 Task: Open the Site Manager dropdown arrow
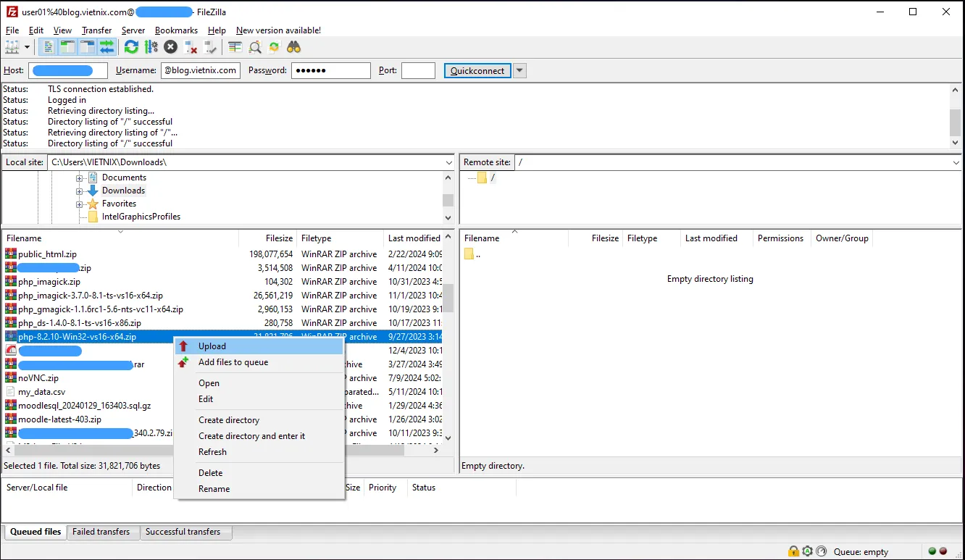(28, 47)
